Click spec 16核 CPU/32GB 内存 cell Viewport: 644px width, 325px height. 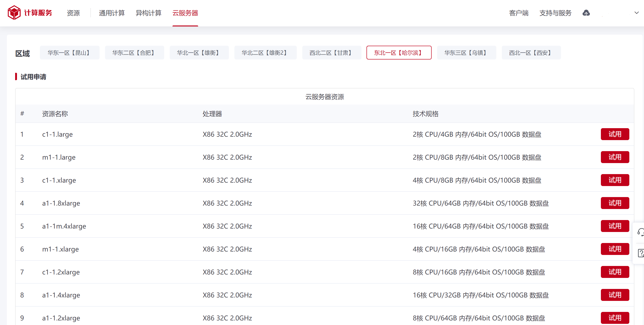point(481,295)
